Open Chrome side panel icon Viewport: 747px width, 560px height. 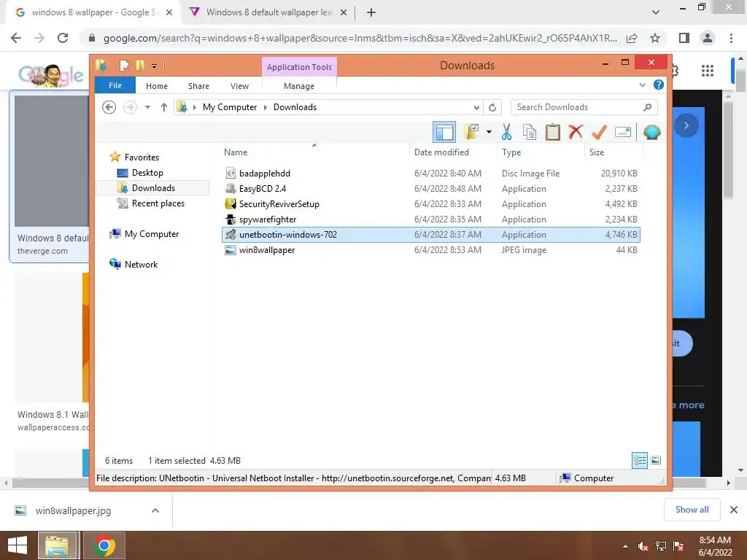point(684,38)
